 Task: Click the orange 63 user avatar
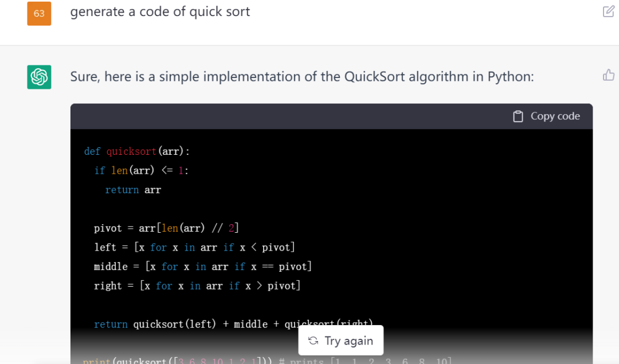pos(39,14)
